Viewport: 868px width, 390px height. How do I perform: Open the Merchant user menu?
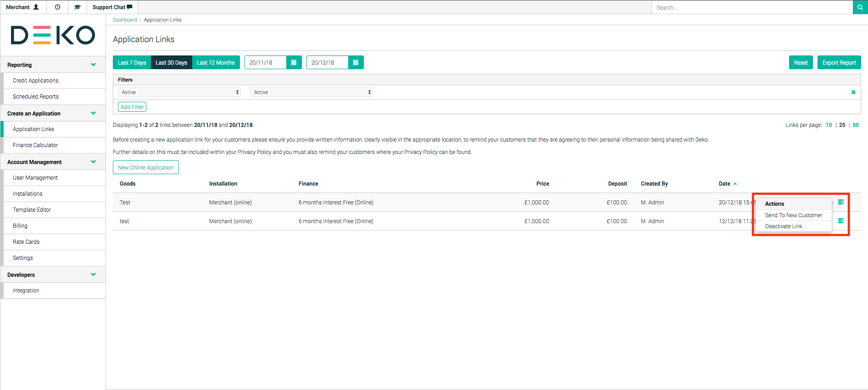[x=22, y=7]
